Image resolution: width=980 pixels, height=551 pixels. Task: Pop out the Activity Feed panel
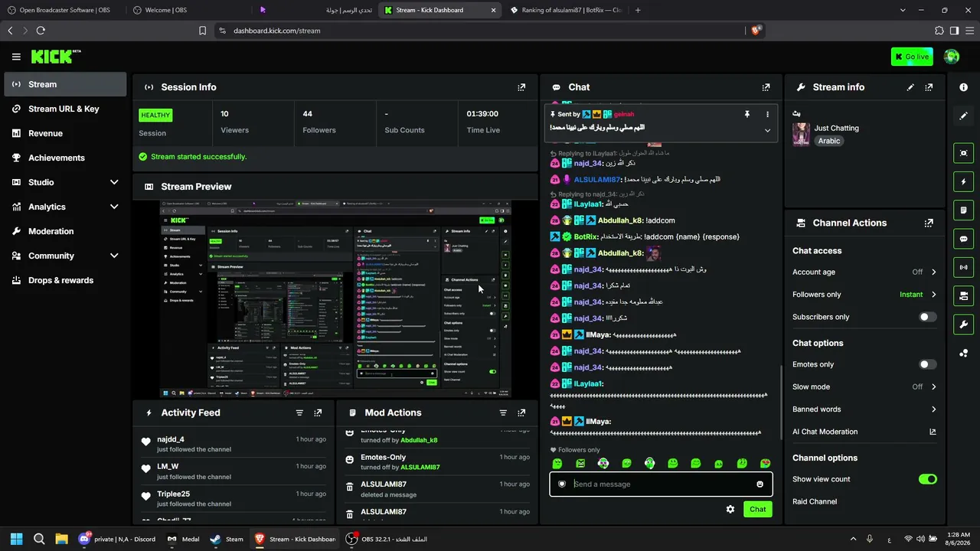(318, 412)
